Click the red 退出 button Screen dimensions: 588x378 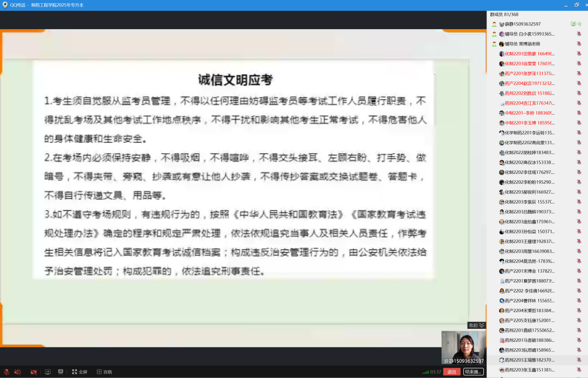tap(451, 372)
